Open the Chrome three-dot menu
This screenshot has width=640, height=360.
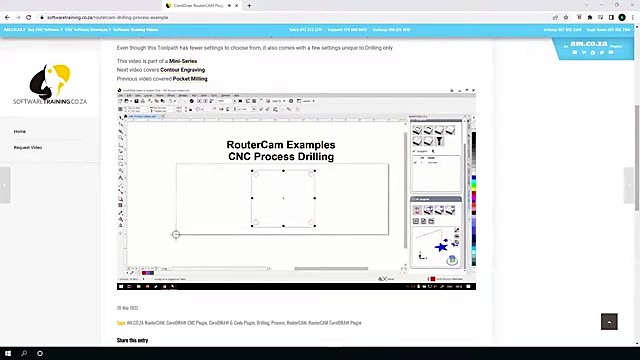point(633,18)
